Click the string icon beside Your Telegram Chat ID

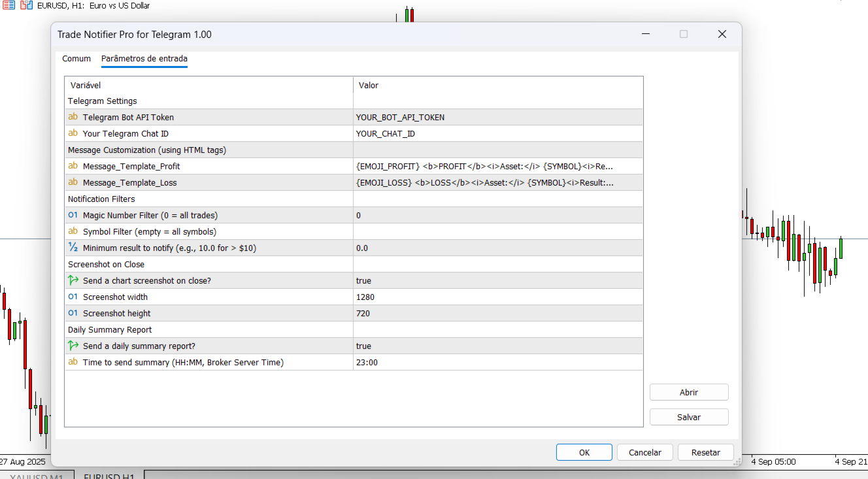[x=73, y=133]
